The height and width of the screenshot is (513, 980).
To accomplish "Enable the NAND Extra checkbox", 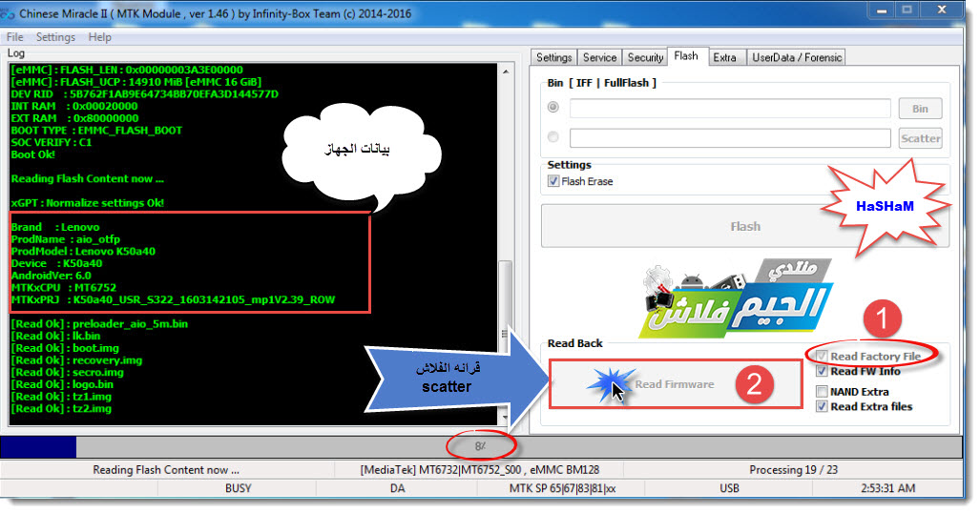I will 822,392.
